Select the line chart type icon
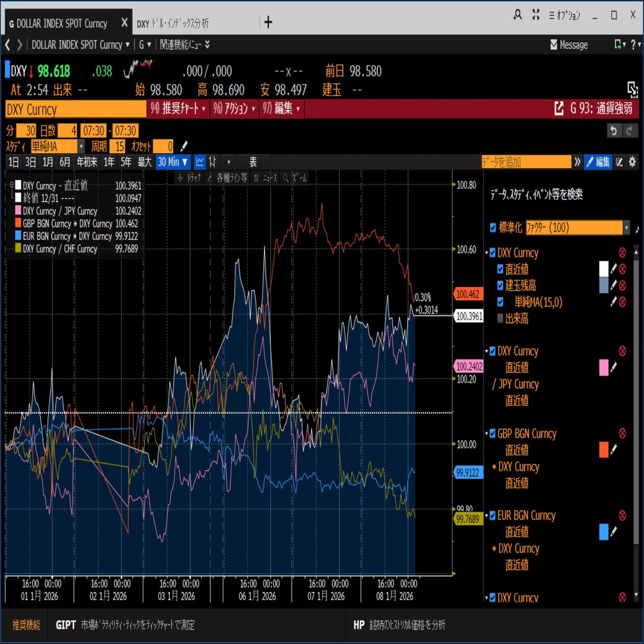The height and width of the screenshot is (644, 644). (200, 162)
